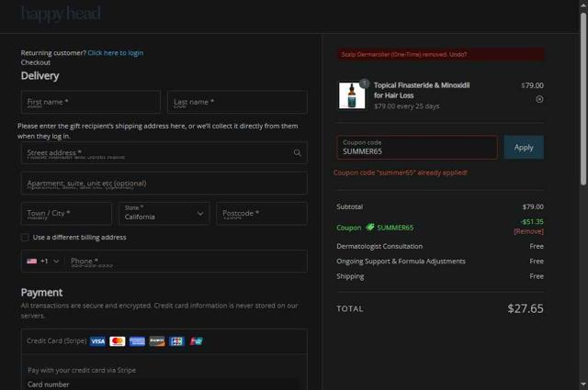Click the Dermatologist Consultation row label
The height and width of the screenshot is (390, 588).
click(379, 247)
